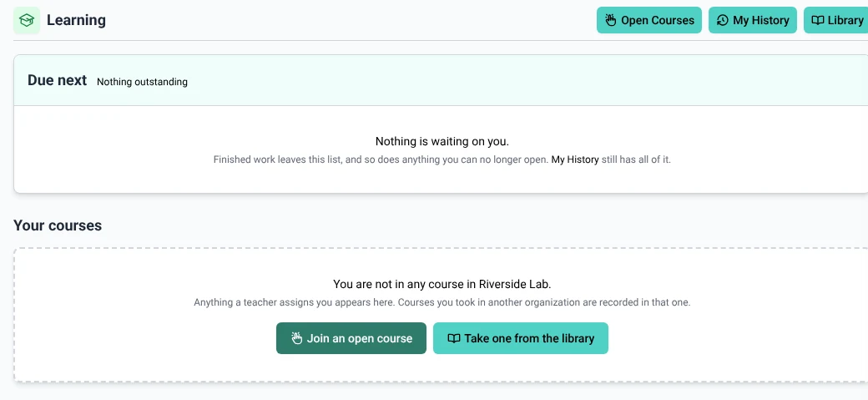Image resolution: width=868 pixels, height=400 pixels.
Task: Click the graduation cap Learning logo icon
Action: (27, 21)
